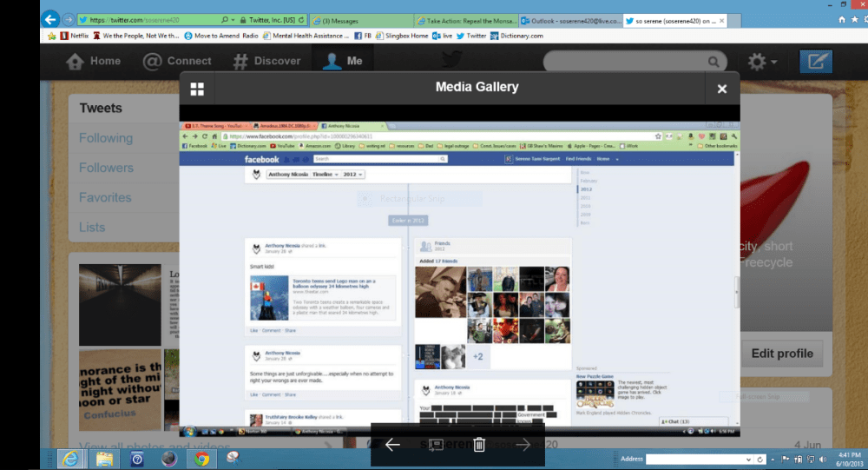The image size is (868, 470).
Task: Switch to the Outlook browser tab
Action: point(570,19)
